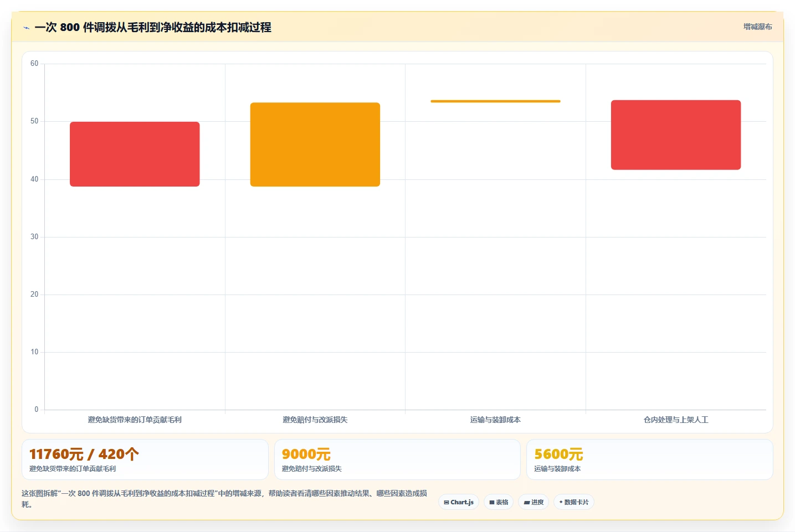Click the y-axis value 0

[37, 410]
